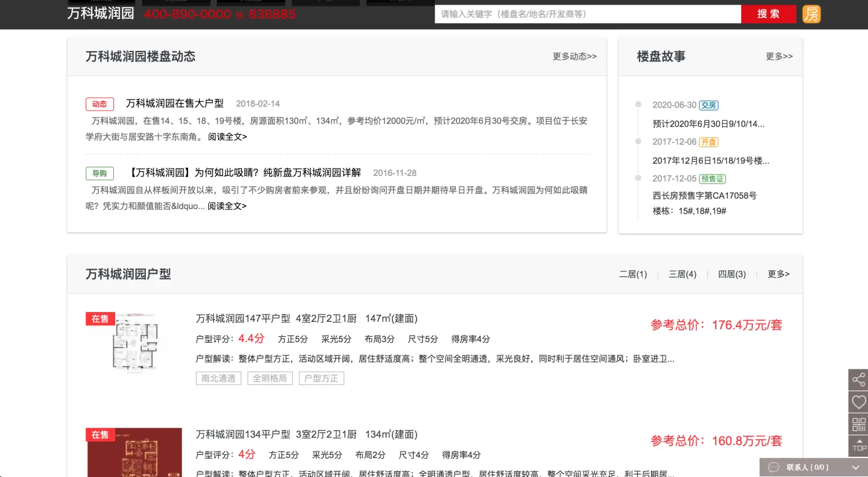Select the 三居(4) filter tab
This screenshot has width=868, height=477.
[683, 274]
